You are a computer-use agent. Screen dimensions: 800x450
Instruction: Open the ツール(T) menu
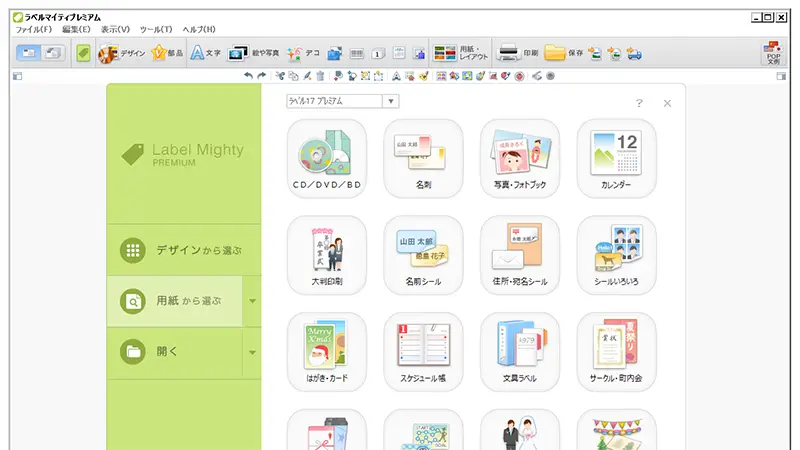[x=156, y=30]
